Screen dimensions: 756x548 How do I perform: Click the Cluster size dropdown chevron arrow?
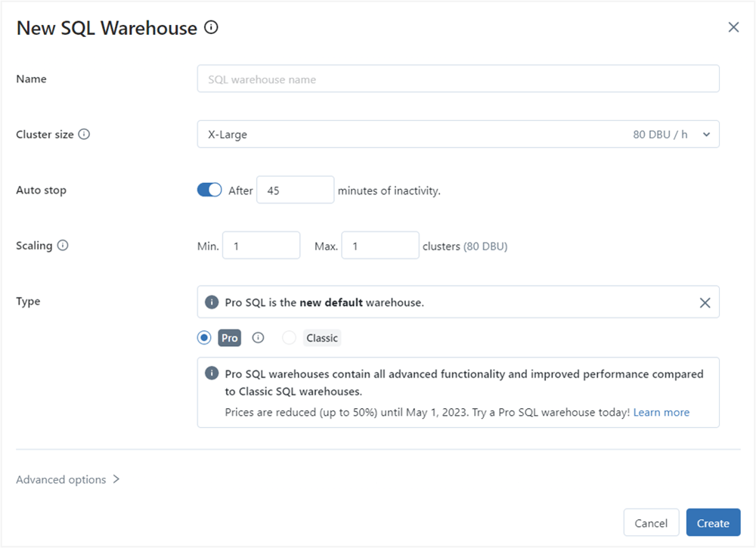coord(706,135)
